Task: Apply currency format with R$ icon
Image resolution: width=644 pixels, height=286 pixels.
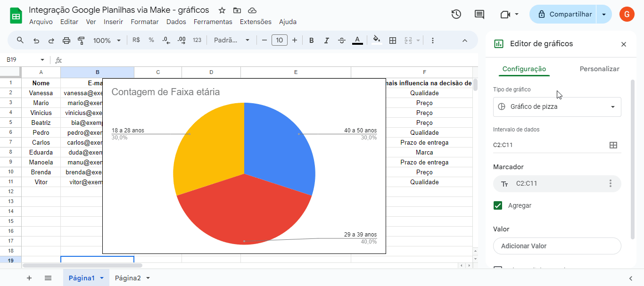Action: tap(136, 40)
